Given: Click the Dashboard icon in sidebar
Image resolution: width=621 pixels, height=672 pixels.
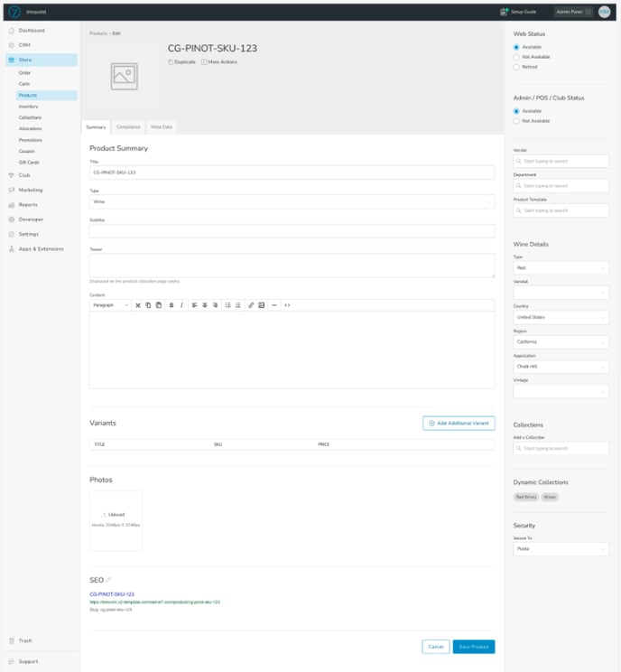Looking at the screenshot, I should coord(11,31).
